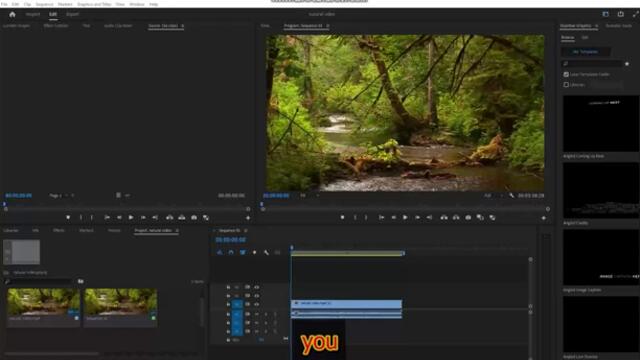Lock the top video track
The width and height of the screenshot is (640, 360).
[x=228, y=287]
